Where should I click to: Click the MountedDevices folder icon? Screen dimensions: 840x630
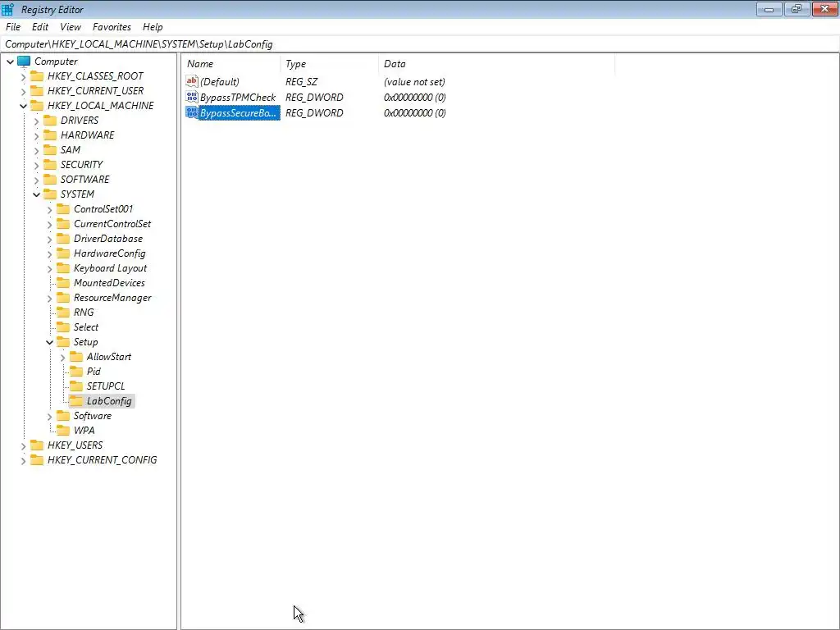pyautogui.click(x=63, y=283)
